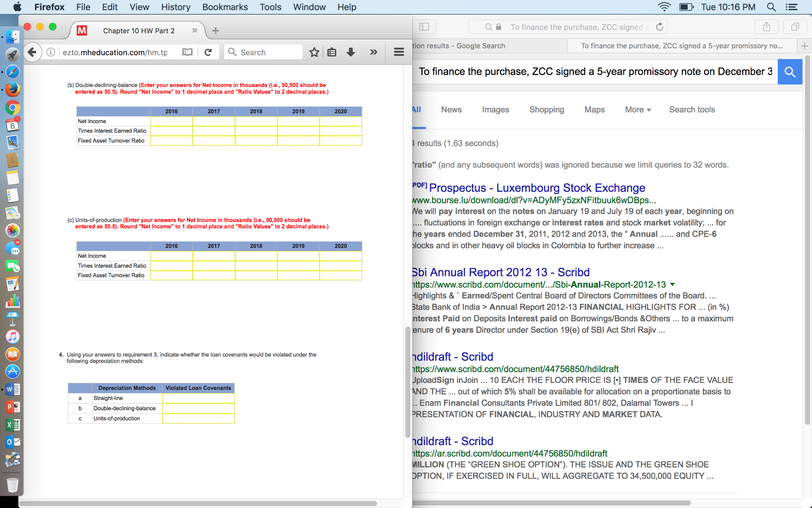Open the File menu
This screenshot has width=812, height=508.
[x=83, y=7]
